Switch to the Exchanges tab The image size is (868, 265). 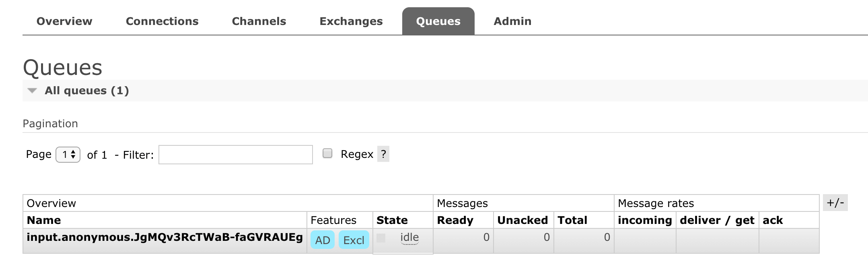tap(351, 21)
